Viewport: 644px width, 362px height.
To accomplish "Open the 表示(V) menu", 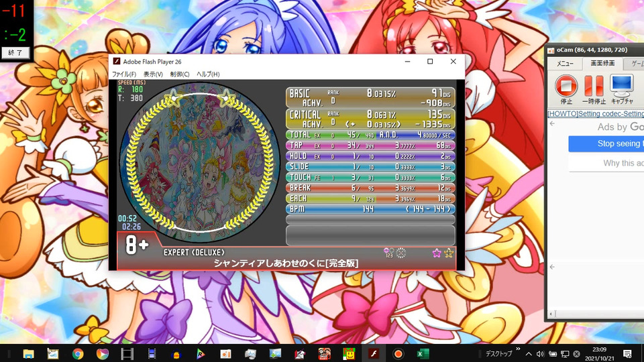I will click(153, 74).
